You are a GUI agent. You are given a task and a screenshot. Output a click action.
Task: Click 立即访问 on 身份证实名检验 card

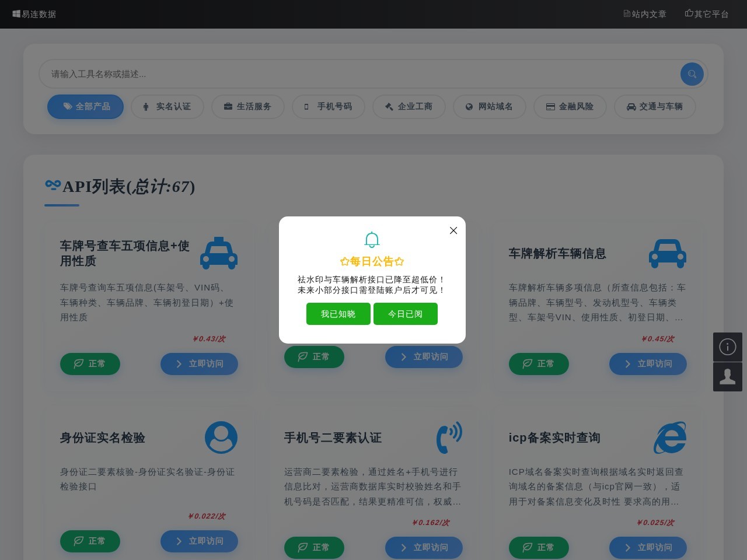(199, 541)
